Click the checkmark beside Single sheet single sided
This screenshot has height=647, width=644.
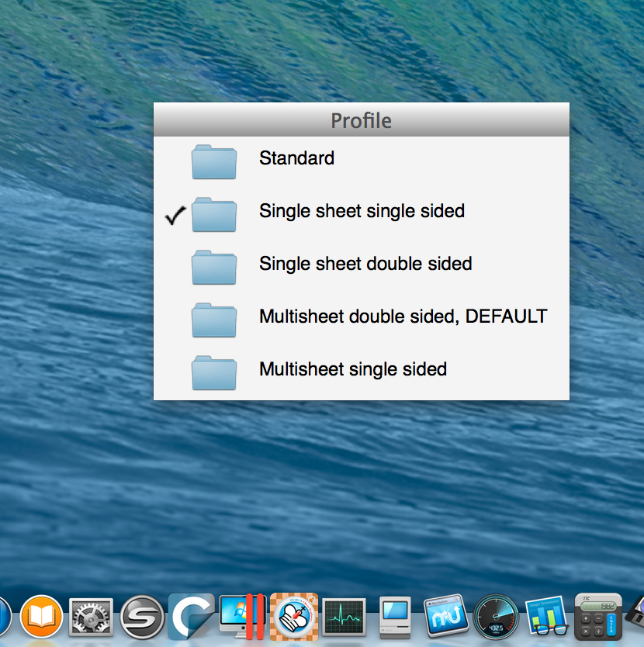174,215
